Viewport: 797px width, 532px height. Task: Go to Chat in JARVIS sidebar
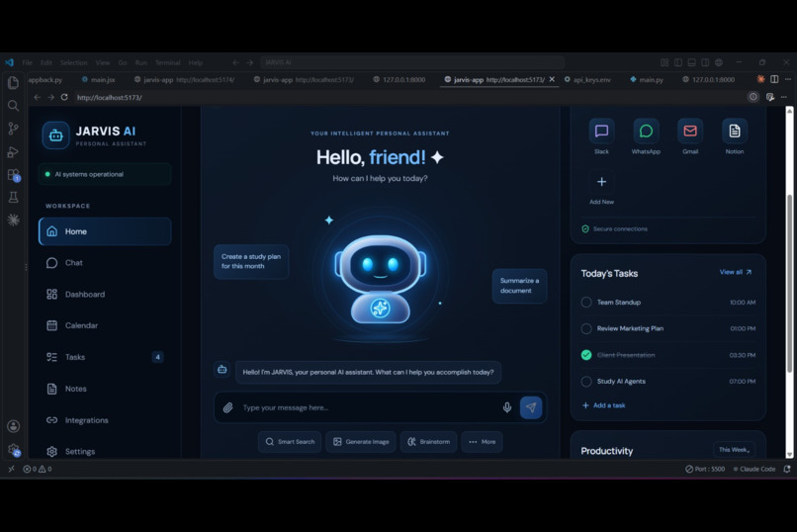pyautogui.click(x=105, y=263)
